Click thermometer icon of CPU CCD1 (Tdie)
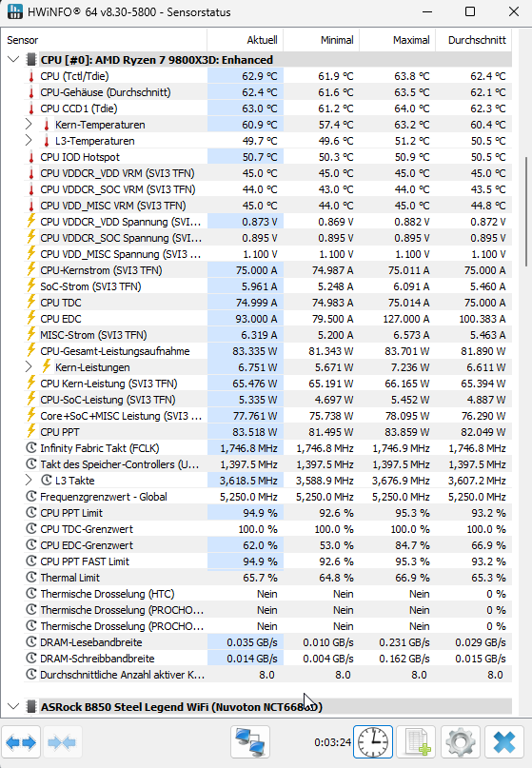The height and width of the screenshot is (768, 532). (31, 108)
